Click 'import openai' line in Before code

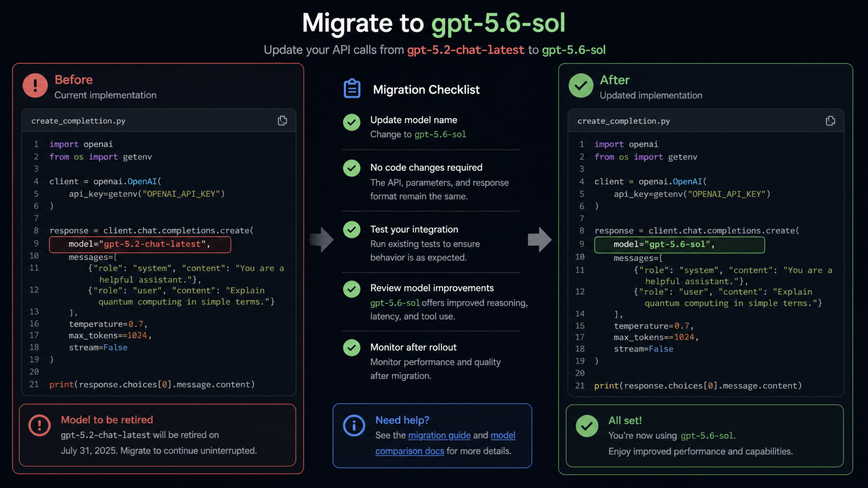(81, 144)
